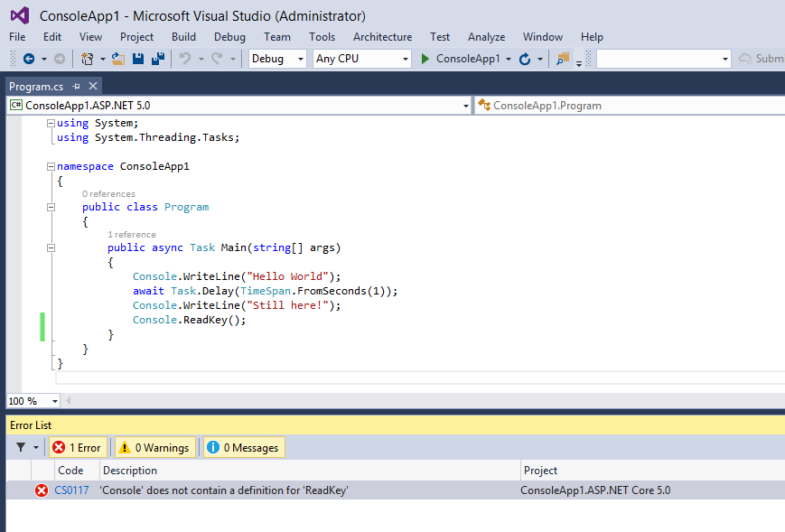Open the Redo history dropdown arrow

pos(233,59)
